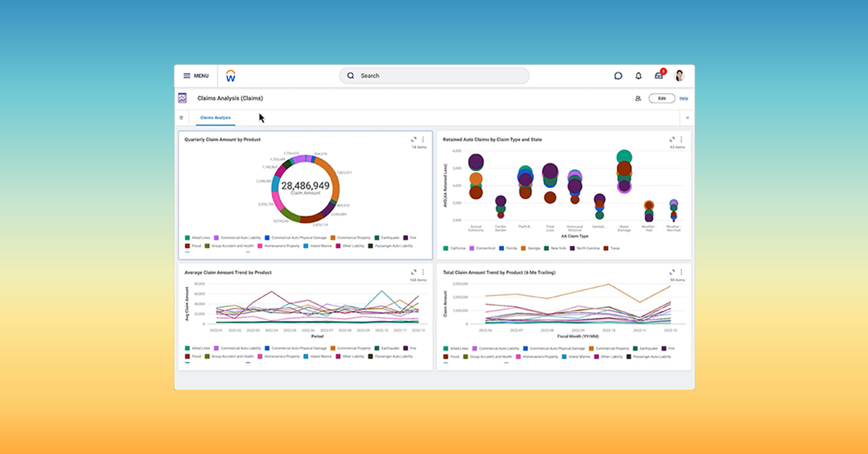Click Florida color swatch in state legend
Screen dimensions: 868x454
(x=502, y=248)
